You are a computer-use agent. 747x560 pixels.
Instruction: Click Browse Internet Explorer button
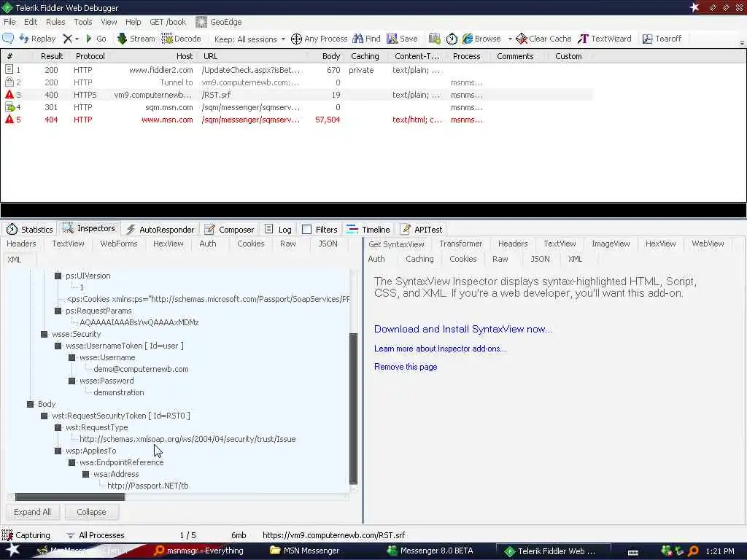point(481,39)
